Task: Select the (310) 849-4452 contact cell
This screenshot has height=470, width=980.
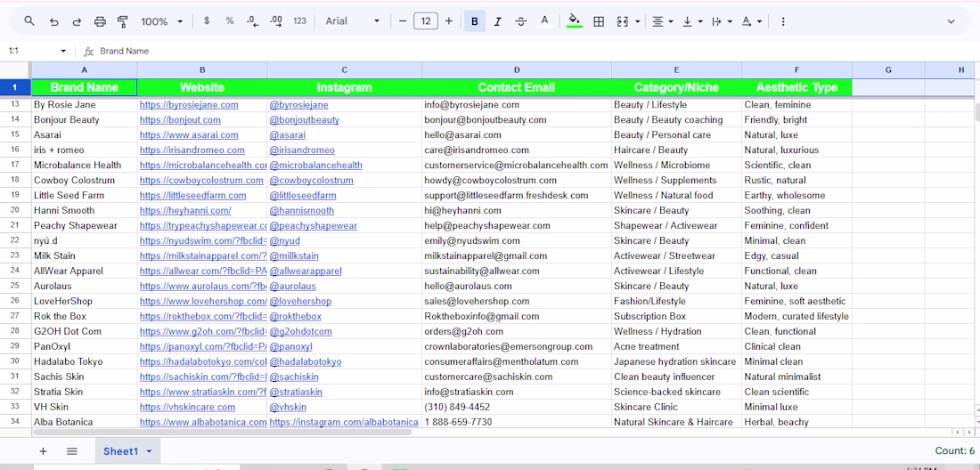Action: pyautogui.click(x=516, y=407)
